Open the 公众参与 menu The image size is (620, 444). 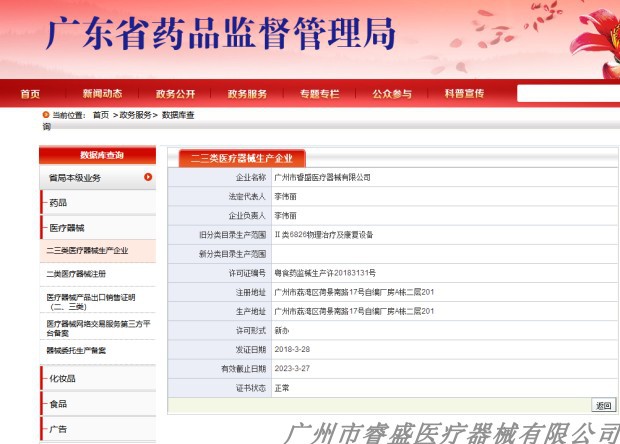[392, 94]
